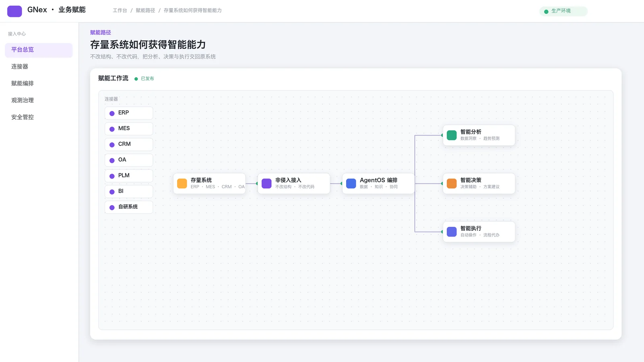Click the 非侵入接入 node title

click(288, 180)
